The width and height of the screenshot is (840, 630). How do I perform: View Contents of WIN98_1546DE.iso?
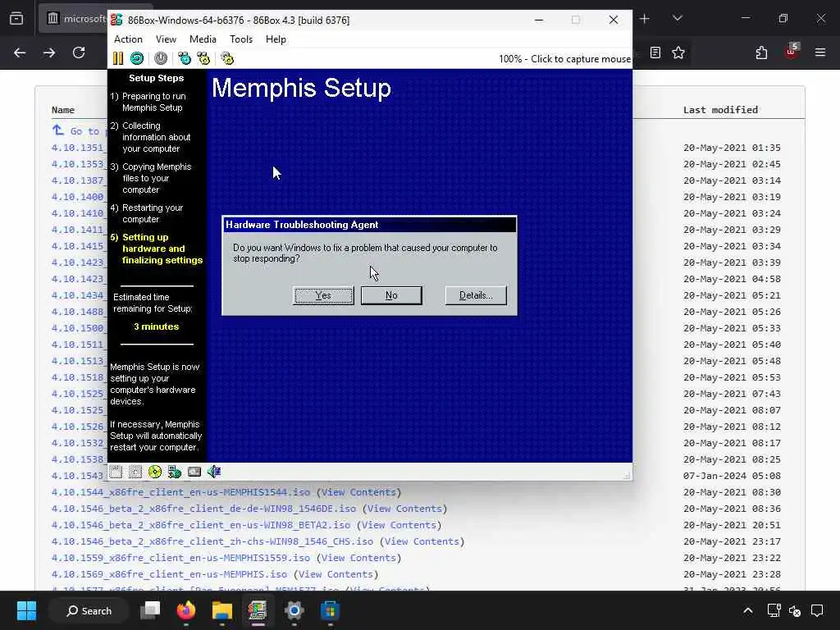click(404, 509)
